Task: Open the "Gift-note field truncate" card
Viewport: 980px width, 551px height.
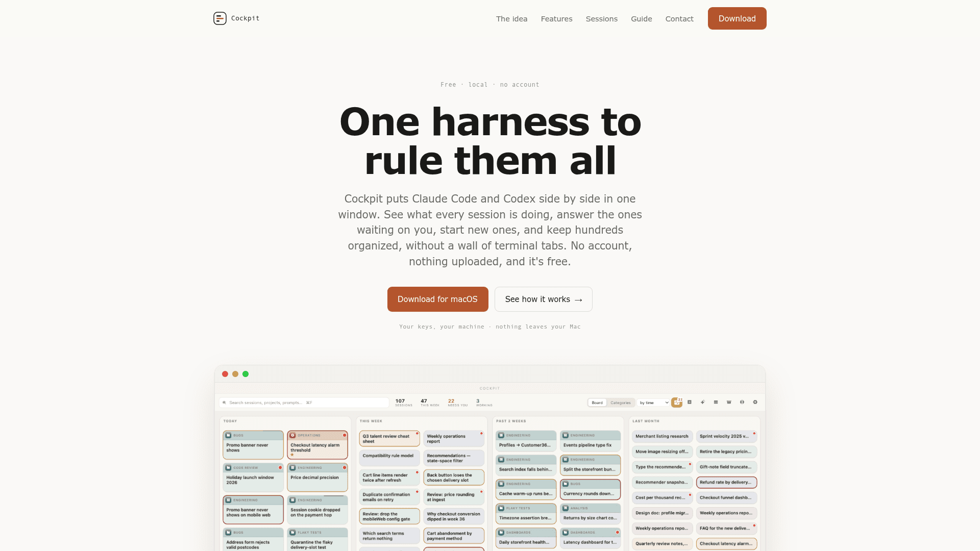Action: pyautogui.click(x=727, y=467)
